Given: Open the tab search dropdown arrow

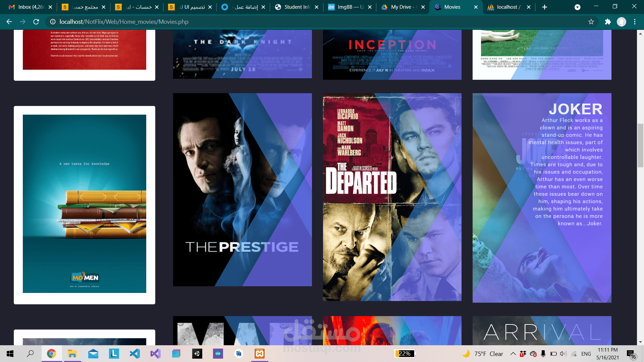Looking at the screenshot, I should click(x=577, y=7).
